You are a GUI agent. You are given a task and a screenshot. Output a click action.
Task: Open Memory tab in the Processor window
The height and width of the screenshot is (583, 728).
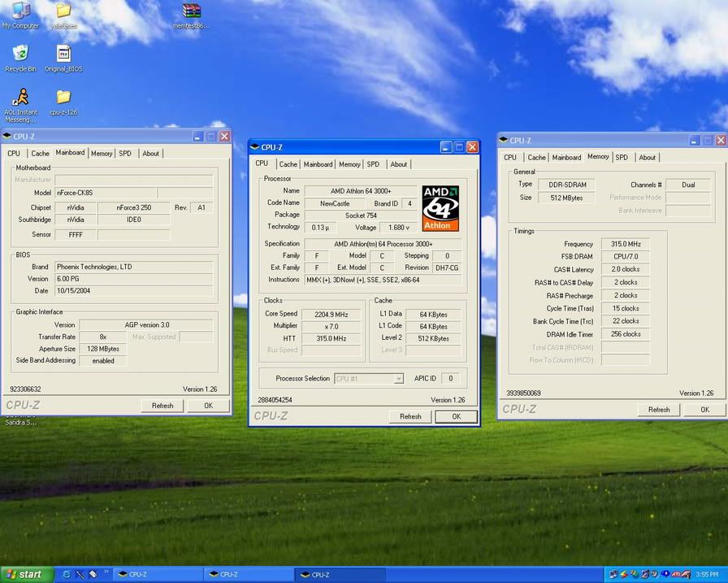click(349, 164)
